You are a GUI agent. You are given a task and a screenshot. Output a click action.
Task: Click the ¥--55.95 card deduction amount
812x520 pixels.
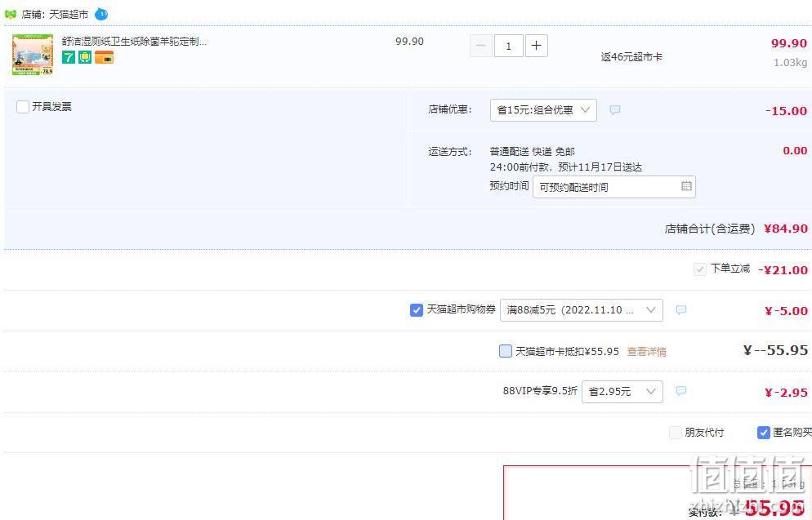coord(775,350)
